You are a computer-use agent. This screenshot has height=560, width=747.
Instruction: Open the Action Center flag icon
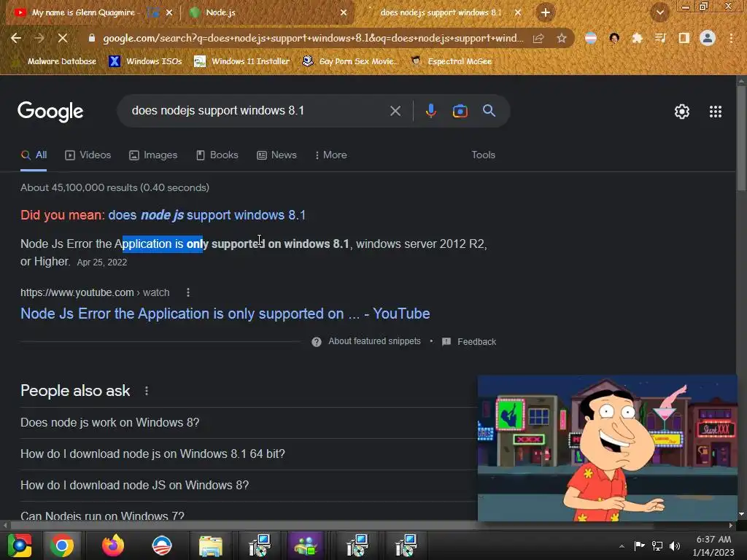click(639, 546)
